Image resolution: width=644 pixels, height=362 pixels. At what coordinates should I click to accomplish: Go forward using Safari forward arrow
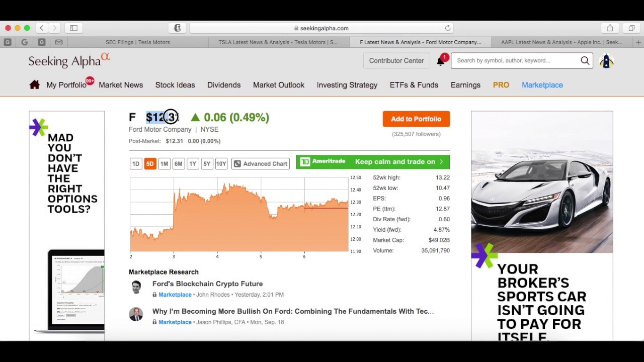tap(54, 28)
